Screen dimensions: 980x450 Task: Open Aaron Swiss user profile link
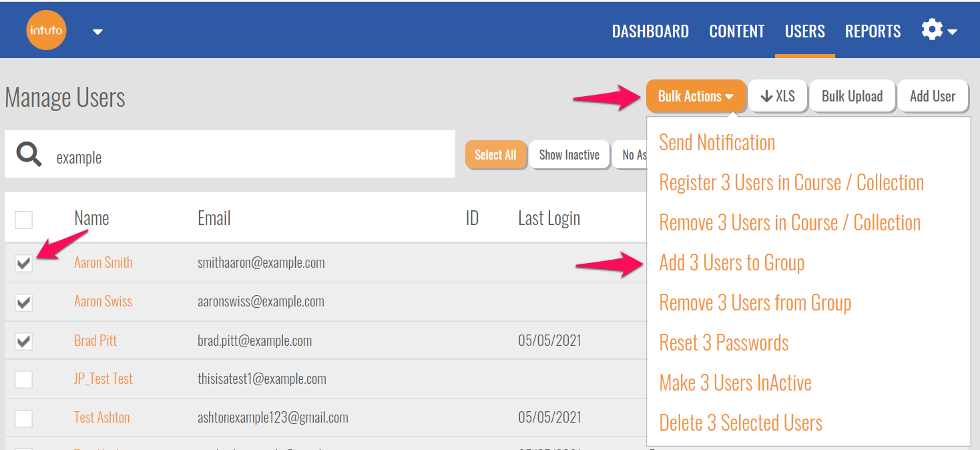103,301
